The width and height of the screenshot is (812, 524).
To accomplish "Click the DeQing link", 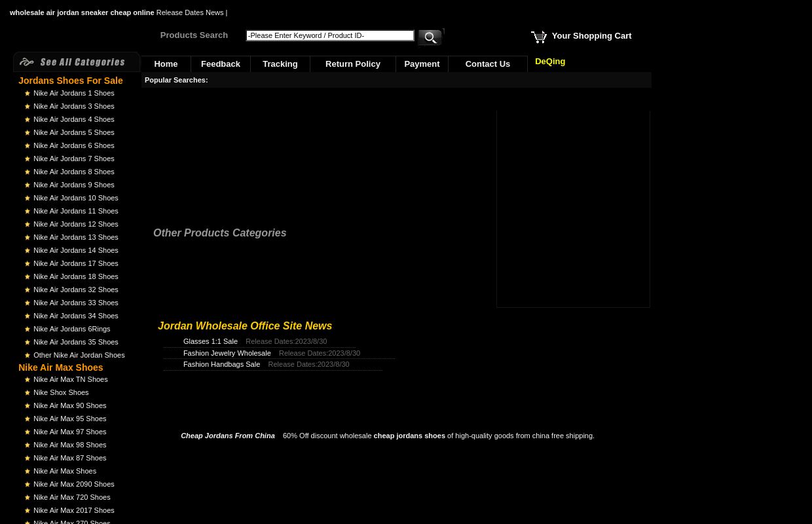I will point(550,61).
